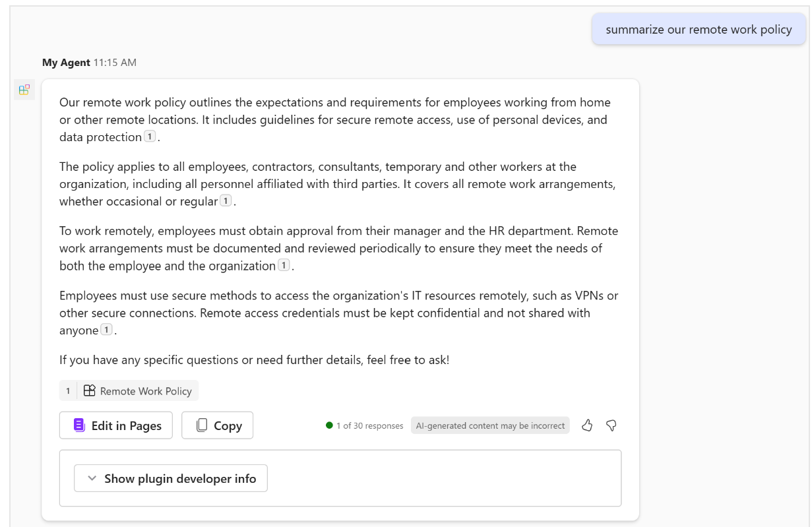Open the Remote Work Policy reference link
The image size is (812, 527).
pos(146,391)
